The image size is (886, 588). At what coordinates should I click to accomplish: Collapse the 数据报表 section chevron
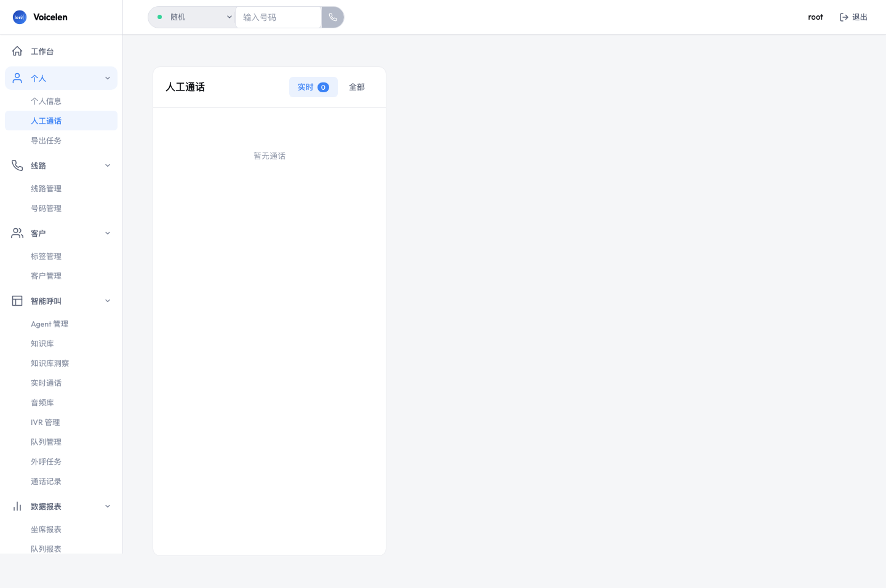click(x=108, y=506)
